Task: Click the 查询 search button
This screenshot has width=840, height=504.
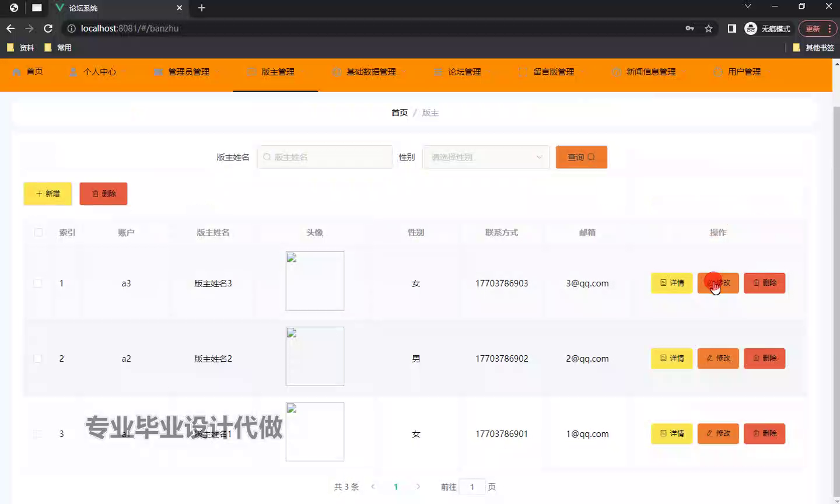Action: point(582,157)
